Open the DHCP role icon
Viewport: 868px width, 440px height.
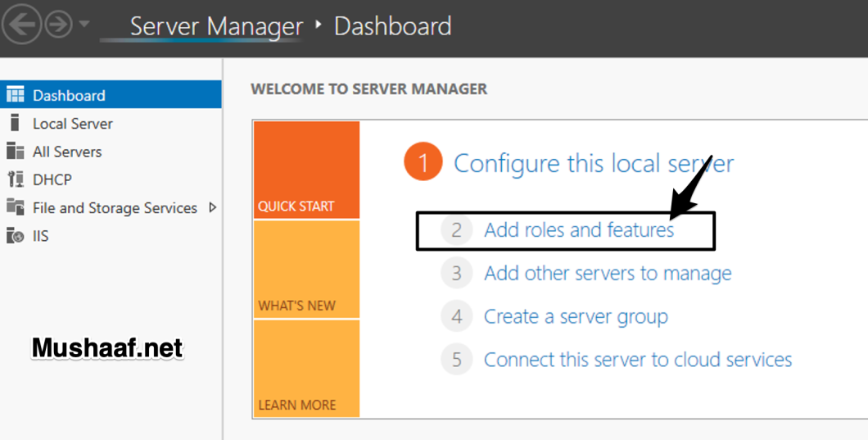tap(15, 179)
